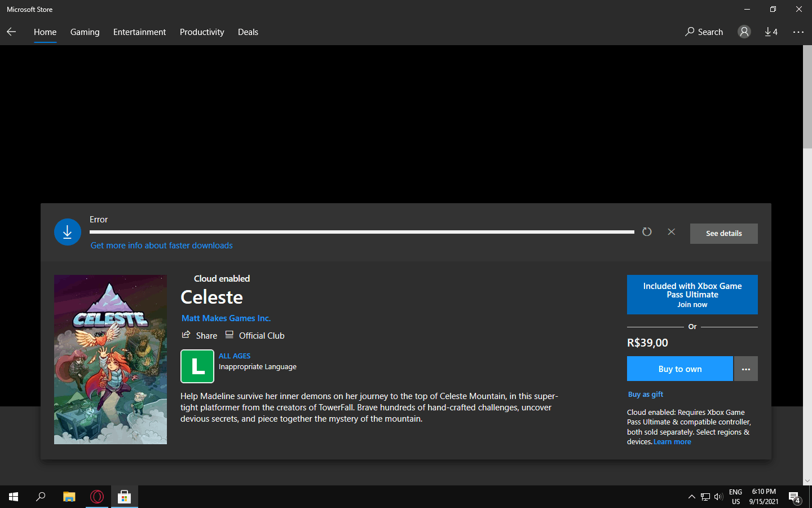Open Search in the store
This screenshot has height=508, width=812.
(x=704, y=32)
